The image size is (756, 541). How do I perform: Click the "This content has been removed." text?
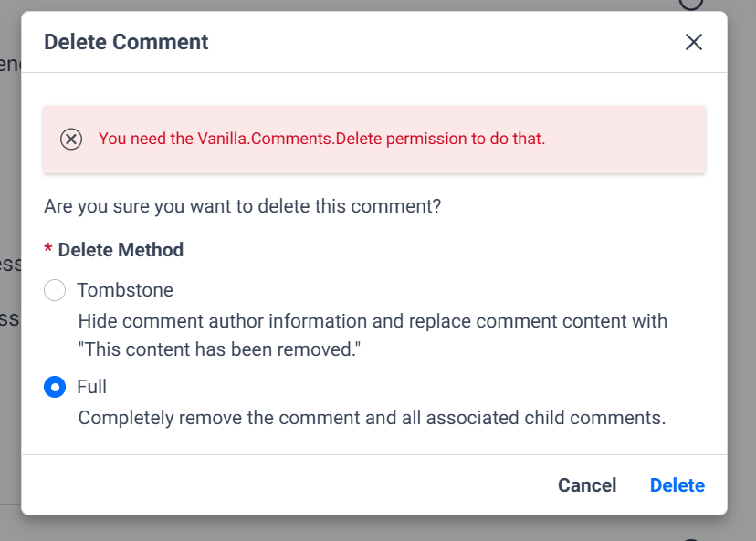(220, 349)
